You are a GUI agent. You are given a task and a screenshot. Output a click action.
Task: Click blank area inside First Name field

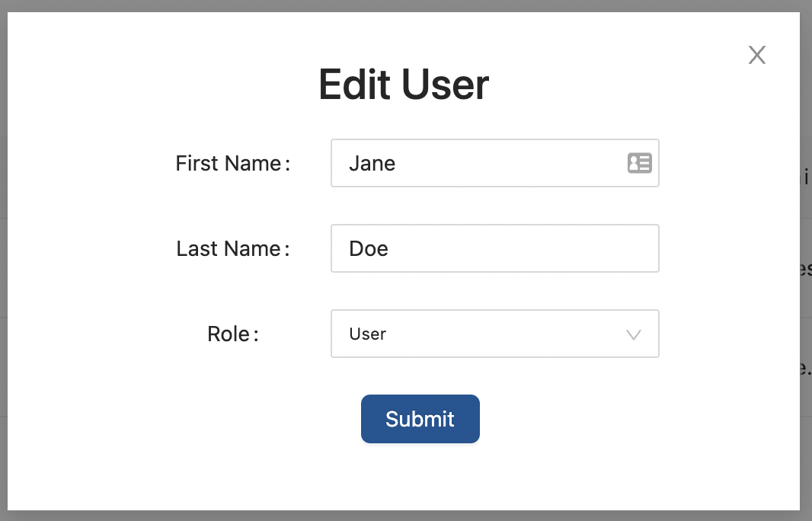[518, 163]
